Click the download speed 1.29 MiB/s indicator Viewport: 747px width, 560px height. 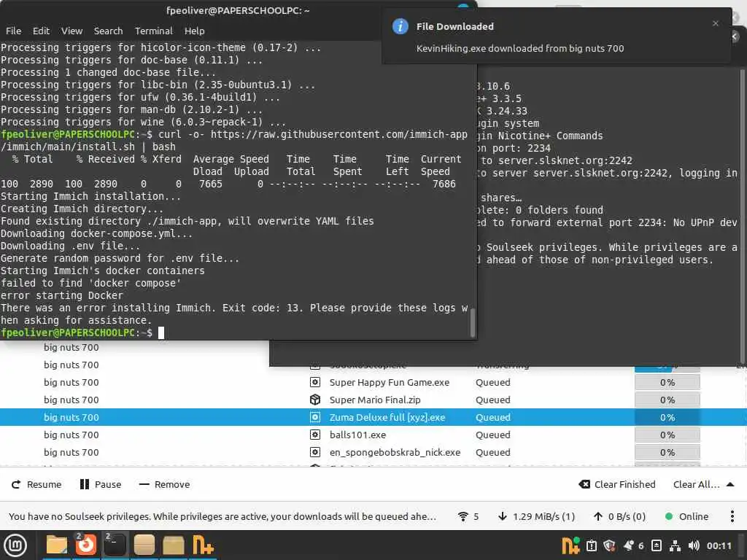[536, 516]
